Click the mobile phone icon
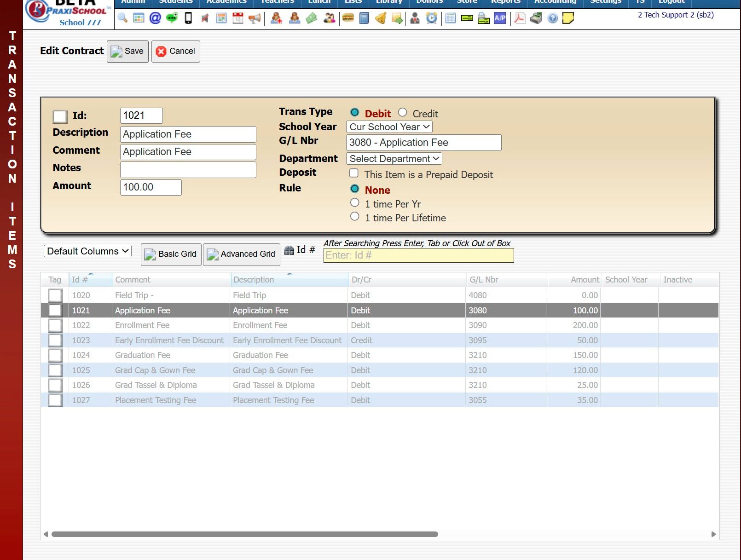The height and width of the screenshot is (560, 741). tap(188, 18)
